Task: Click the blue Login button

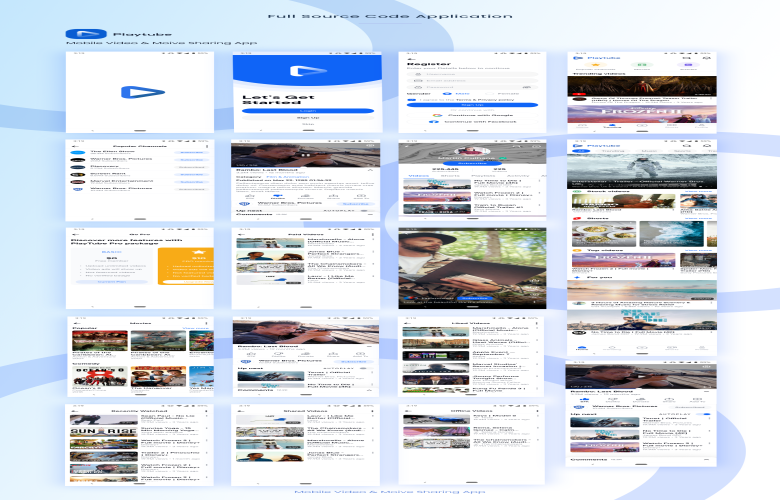Action: click(x=308, y=111)
